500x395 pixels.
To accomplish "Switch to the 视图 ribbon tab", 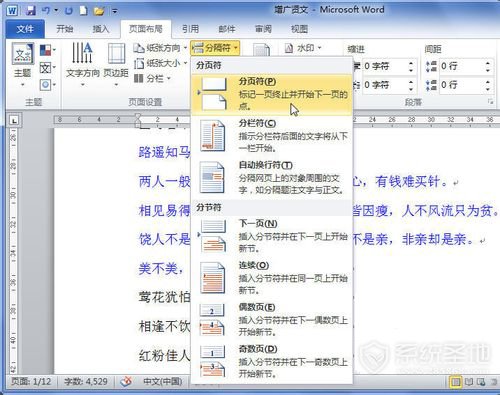I will click(299, 29).
